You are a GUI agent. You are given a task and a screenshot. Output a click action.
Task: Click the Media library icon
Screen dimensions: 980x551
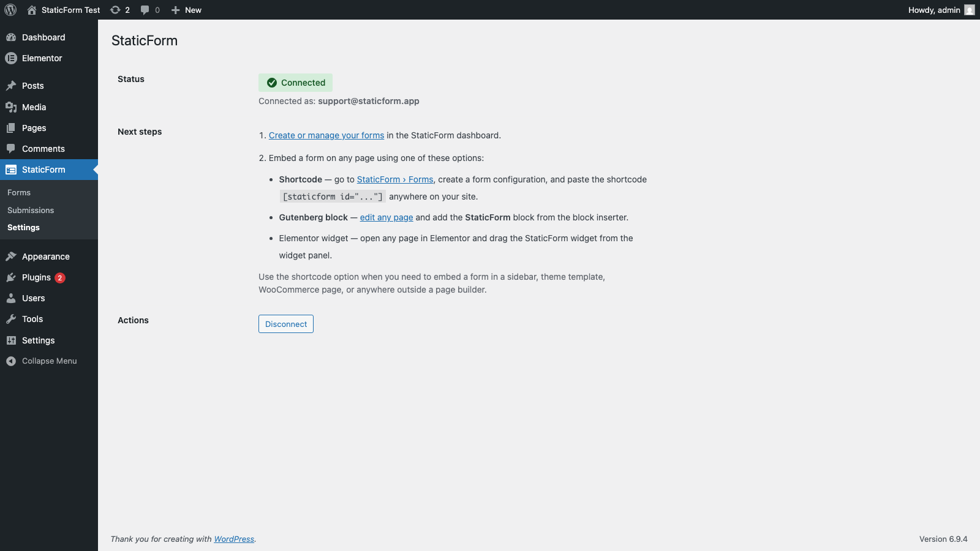pyautogui.click(x=11, y=107)
